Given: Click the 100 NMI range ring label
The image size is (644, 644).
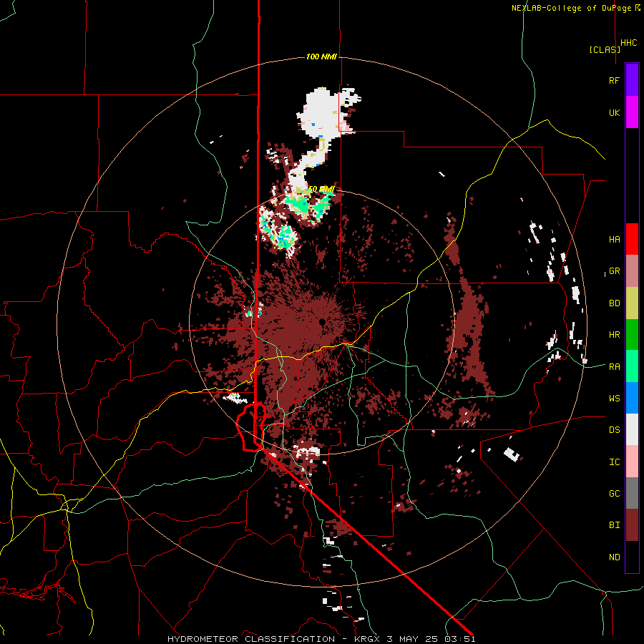Looking at the screenshot, I should [321, 57].
